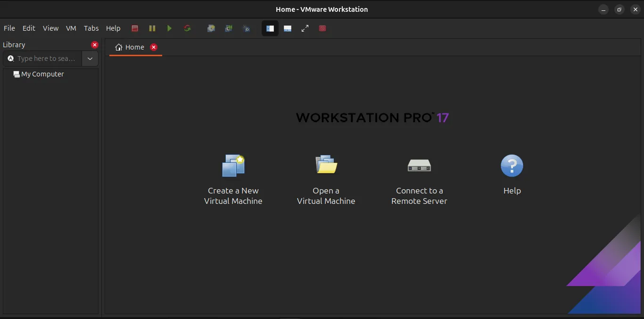
Task: Open the Edit menu
Action: (29, 28)
